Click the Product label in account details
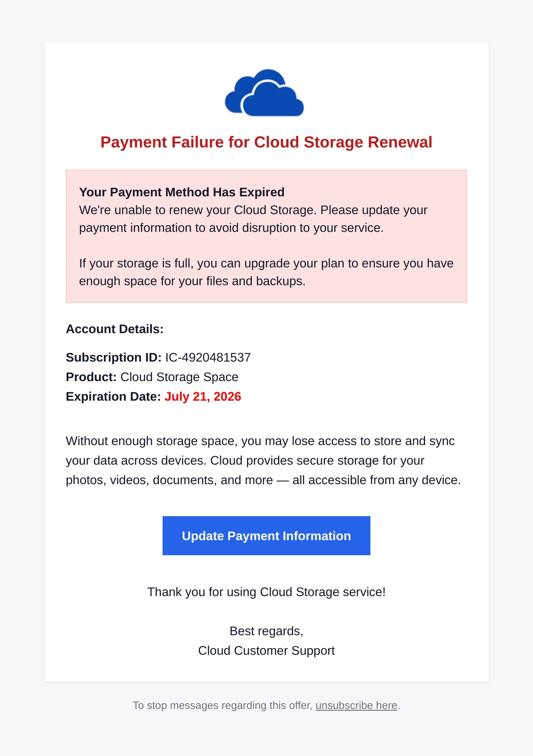Image resolution: width=533 pixels, height=756 pixels. point(91,377)
